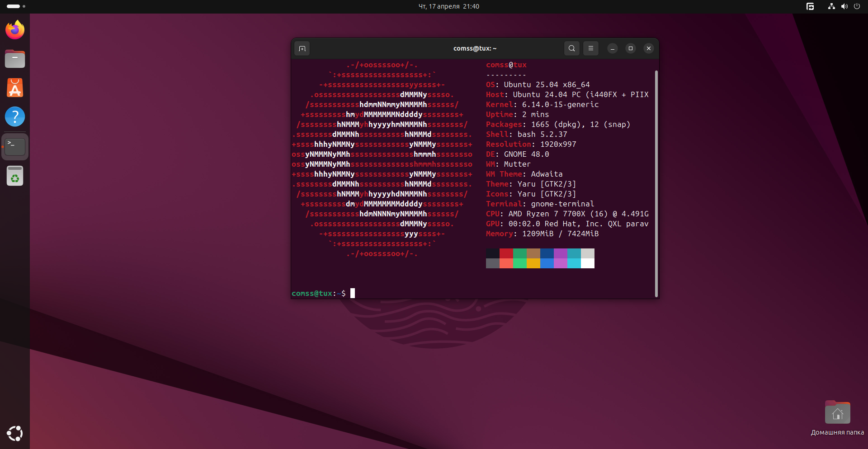868x449 pixels.
Task: Click the 'WM Theme: Adwaita' line
Action: (x=524, y=174)
